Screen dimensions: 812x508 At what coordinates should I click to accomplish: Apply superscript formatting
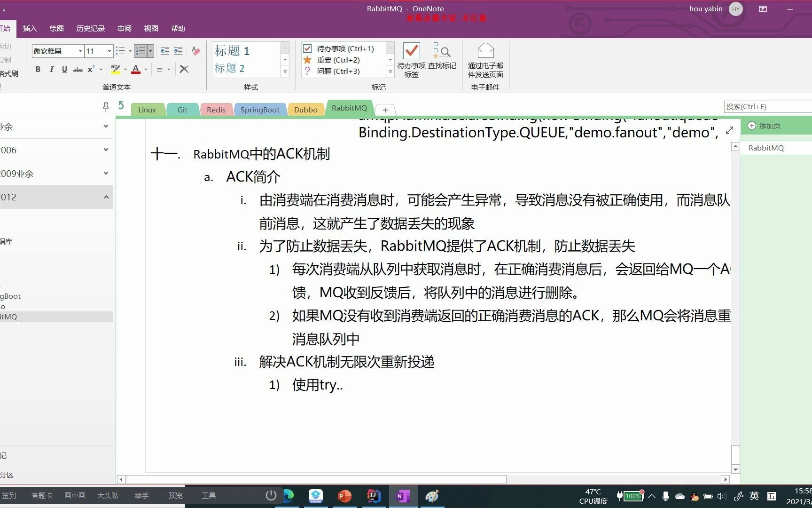(x=91, y=69)
